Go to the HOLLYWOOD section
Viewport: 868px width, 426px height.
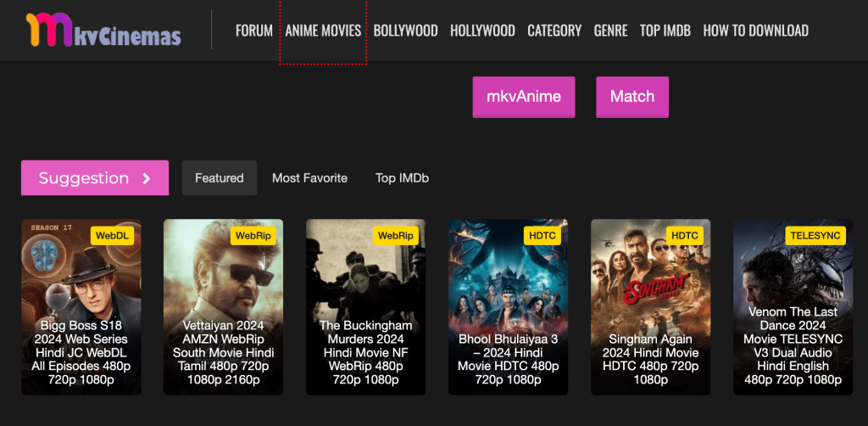[482, 31]
